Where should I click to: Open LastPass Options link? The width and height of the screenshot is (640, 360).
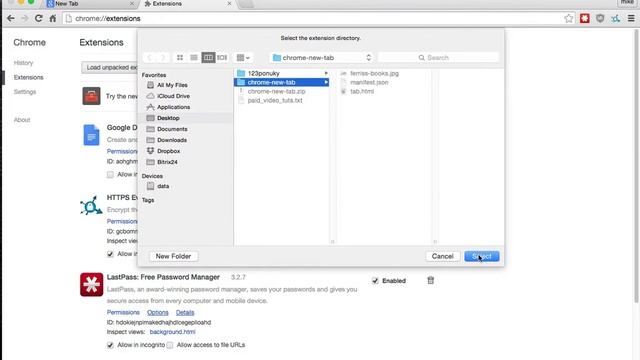pos(158,312)
